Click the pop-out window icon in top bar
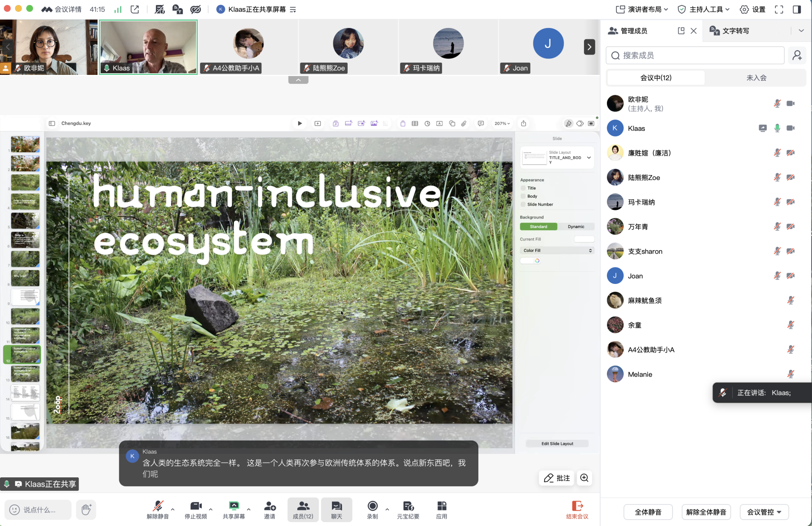This screenshot has height=526, width=812. click(135, 9)
